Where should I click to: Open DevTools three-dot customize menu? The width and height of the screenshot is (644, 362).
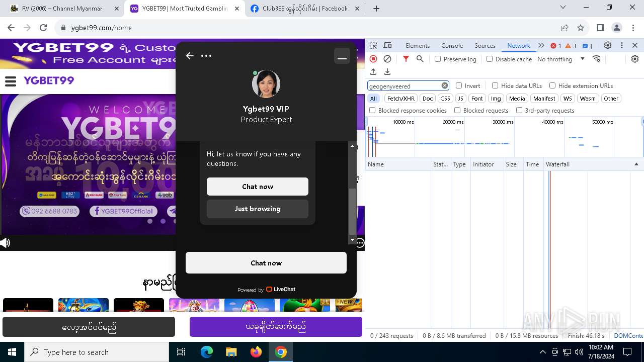point(622,45)
